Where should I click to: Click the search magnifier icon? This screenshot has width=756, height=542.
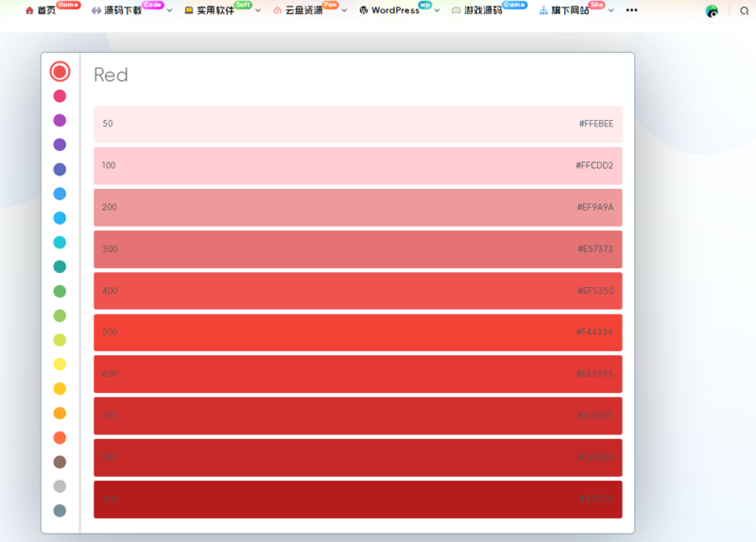point(744,10)
